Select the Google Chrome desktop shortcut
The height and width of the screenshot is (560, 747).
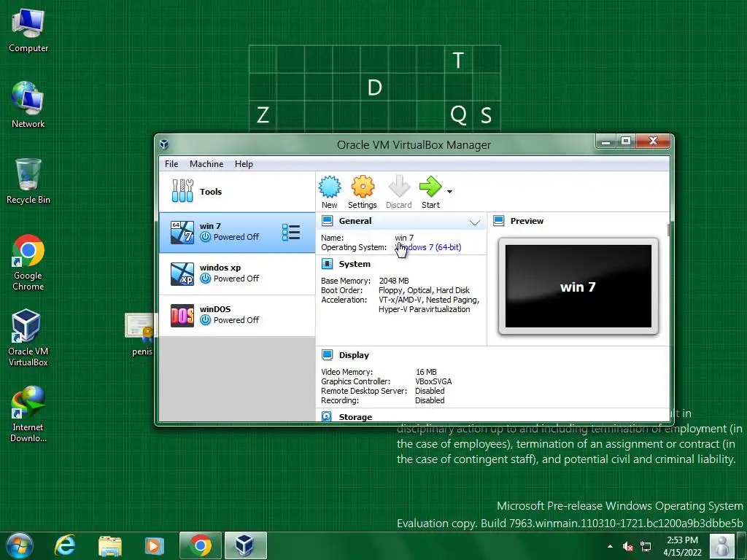tap(28, 262)
